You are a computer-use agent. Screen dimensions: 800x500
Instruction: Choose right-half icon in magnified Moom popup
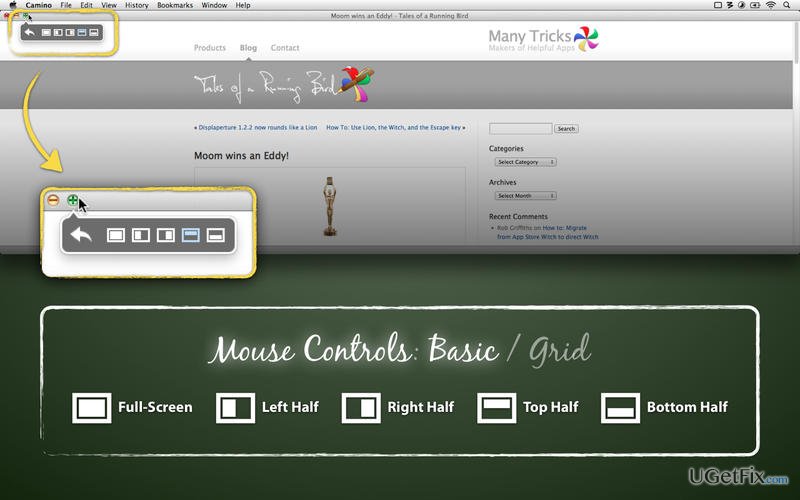166,235
